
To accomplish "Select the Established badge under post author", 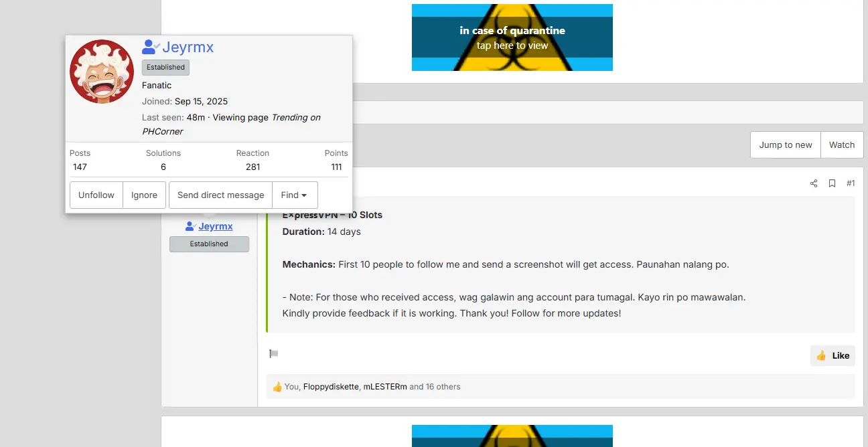I will (x=209, y=244).
